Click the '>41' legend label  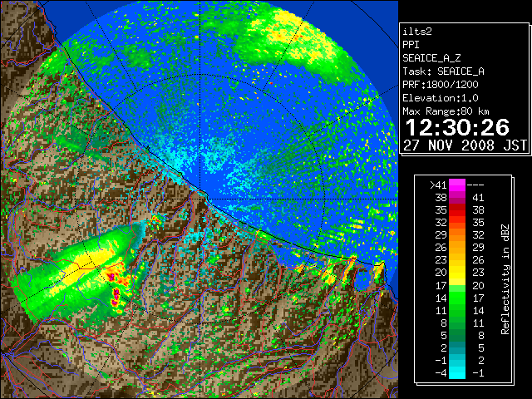coord(438,185)
